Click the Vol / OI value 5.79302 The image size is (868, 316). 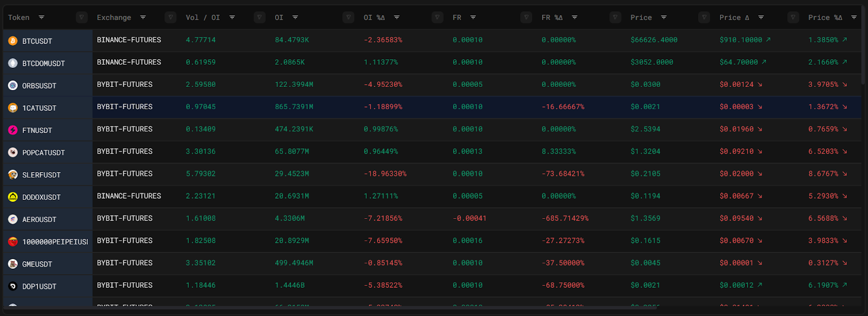(201, 174)
